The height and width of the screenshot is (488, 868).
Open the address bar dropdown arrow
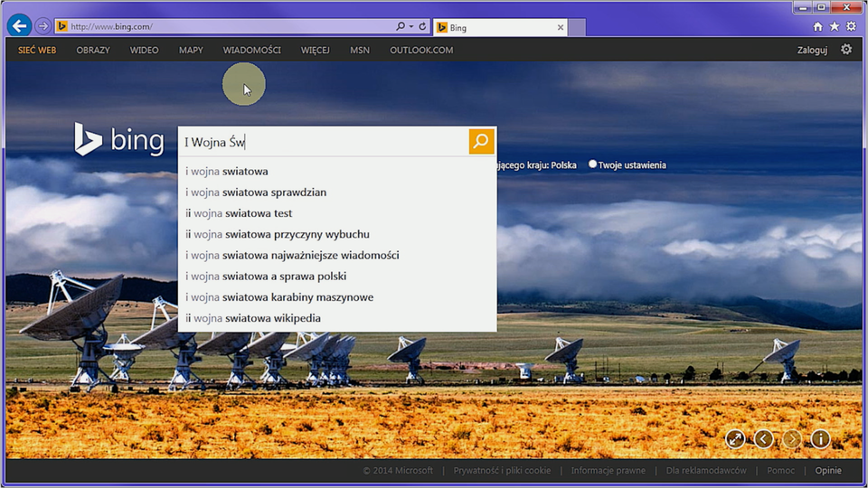click(411, 26)
